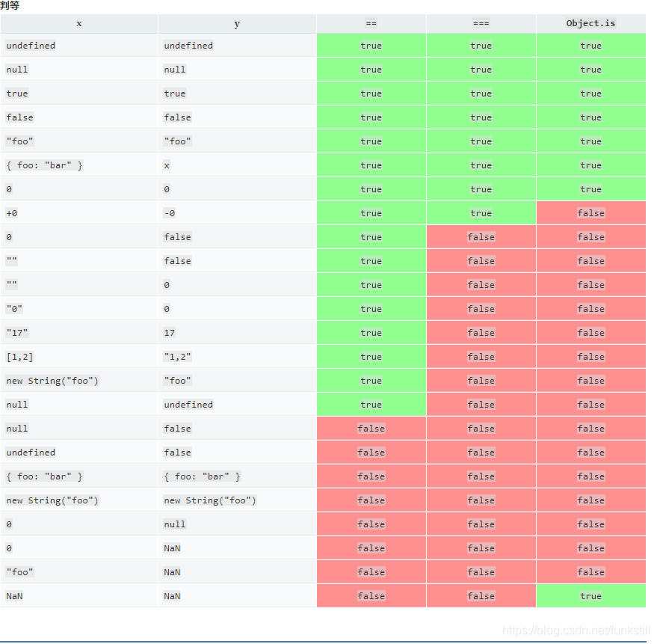This screenshot has width=657, height=644.
Task: Click y 'NaN' in the "foo" NaN row
Action: (x=172, y=572)
